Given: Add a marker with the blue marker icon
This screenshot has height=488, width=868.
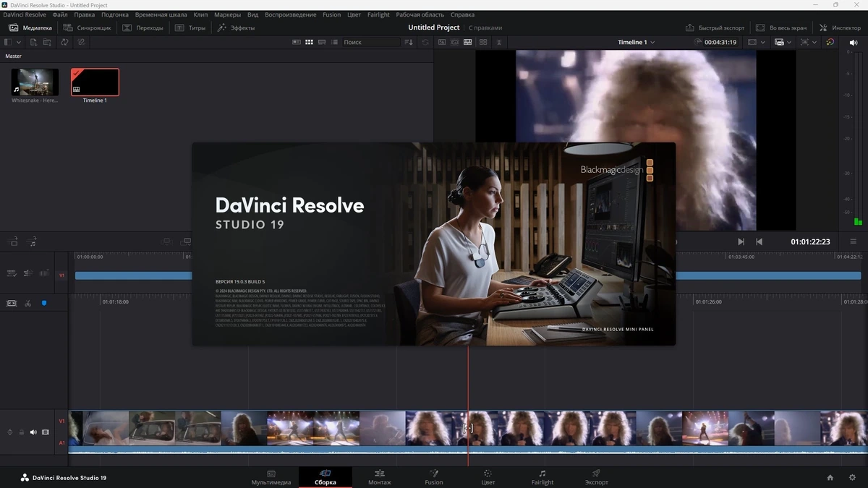Looking at the screenshot, I should coord(43,303).
